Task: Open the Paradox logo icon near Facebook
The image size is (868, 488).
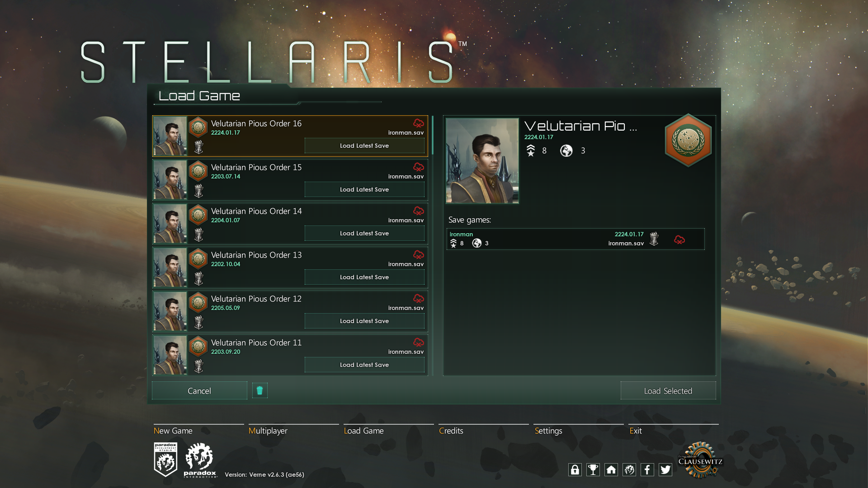Action: point(629,470)
